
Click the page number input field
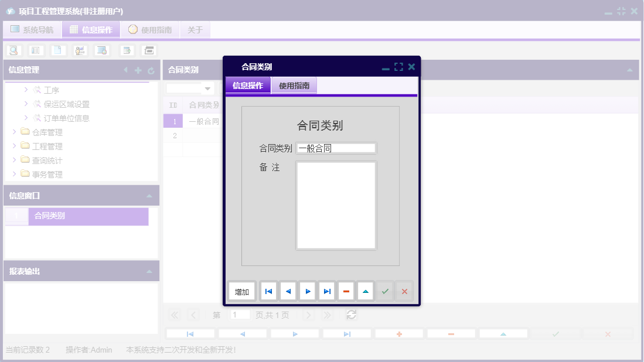(x=240, y=315)
